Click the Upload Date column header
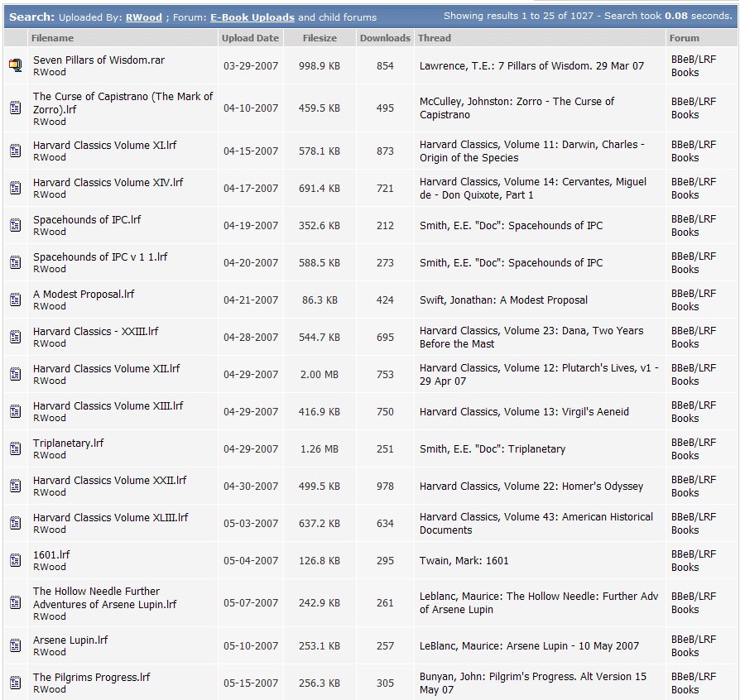Screen dimensions: 740x700 [x=250, y=38]
